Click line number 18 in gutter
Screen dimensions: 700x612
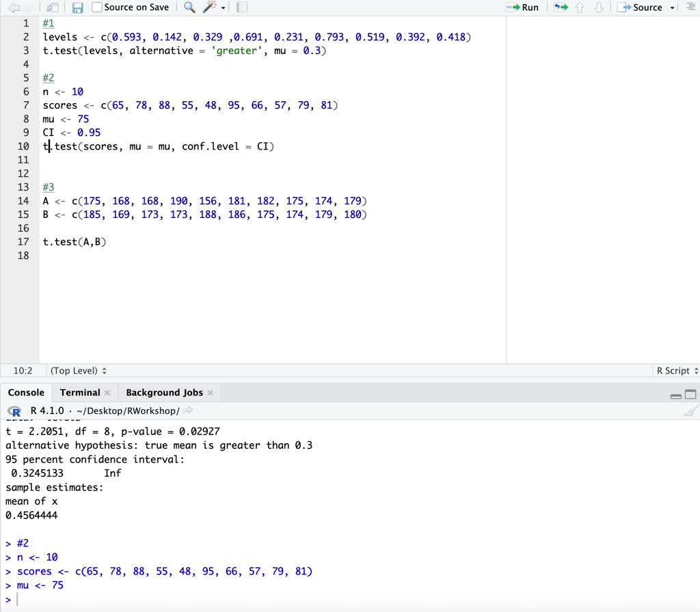coord(23,255)
